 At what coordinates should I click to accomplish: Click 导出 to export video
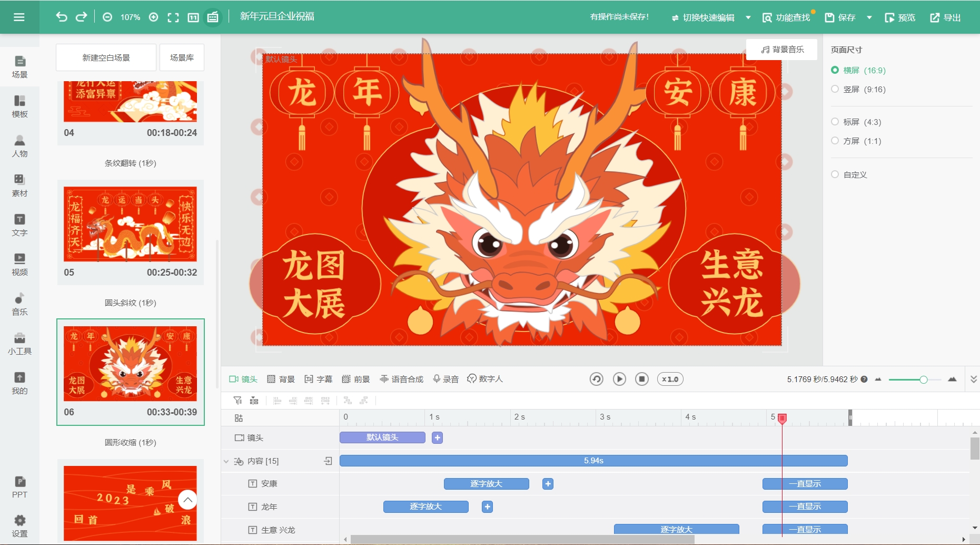click(x=945, y=17)
